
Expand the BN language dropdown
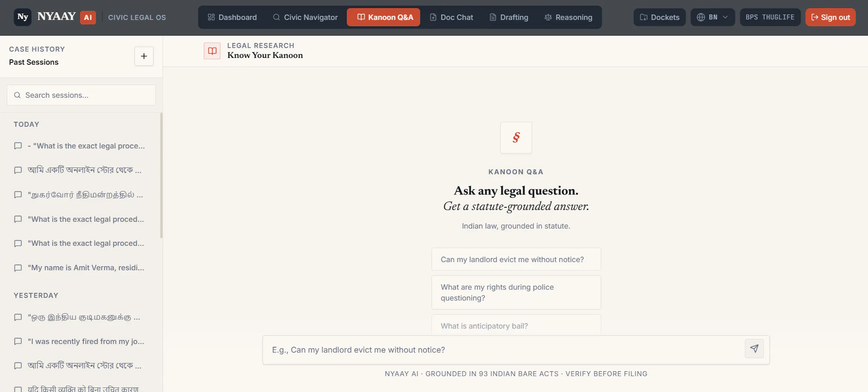(x=712, y=17)
